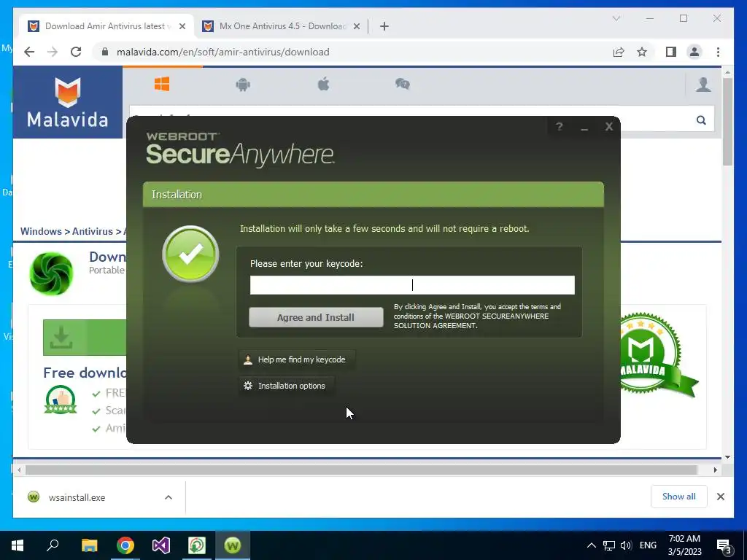Select the Download Amir Antivirus tab
Image resolution: width=747 pixels, height=560 pixels.
[x=107, y=26]
